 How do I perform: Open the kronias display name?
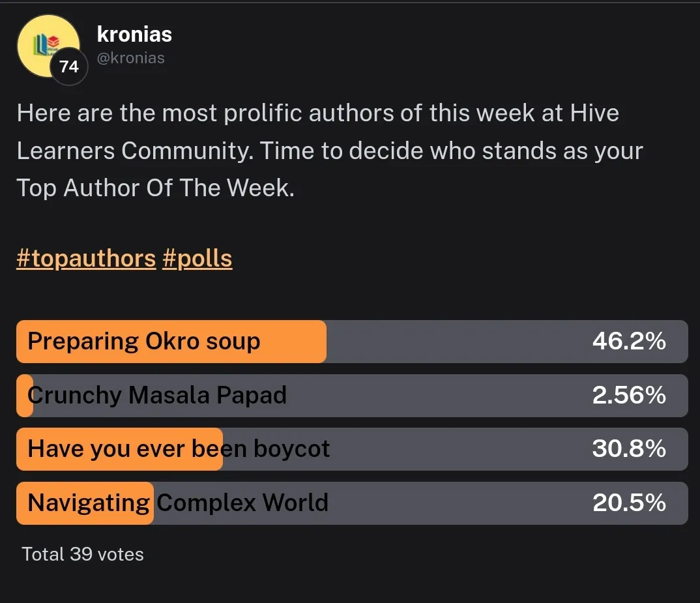(134, 33)
